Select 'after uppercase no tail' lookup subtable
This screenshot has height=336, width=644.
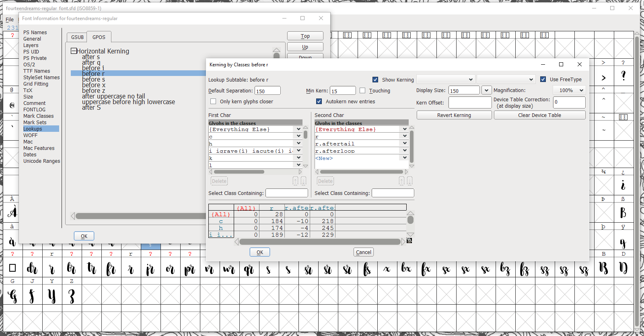113,96
